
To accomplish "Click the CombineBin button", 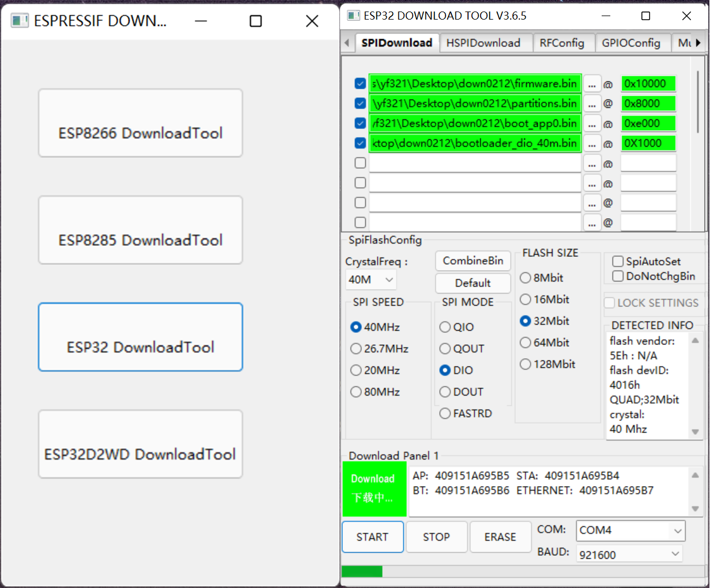I will tap(473, 261).
